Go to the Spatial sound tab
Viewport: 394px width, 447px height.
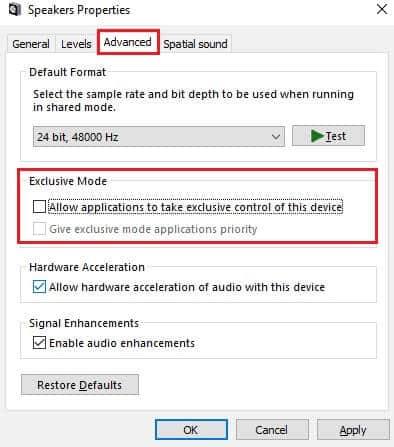195,44
